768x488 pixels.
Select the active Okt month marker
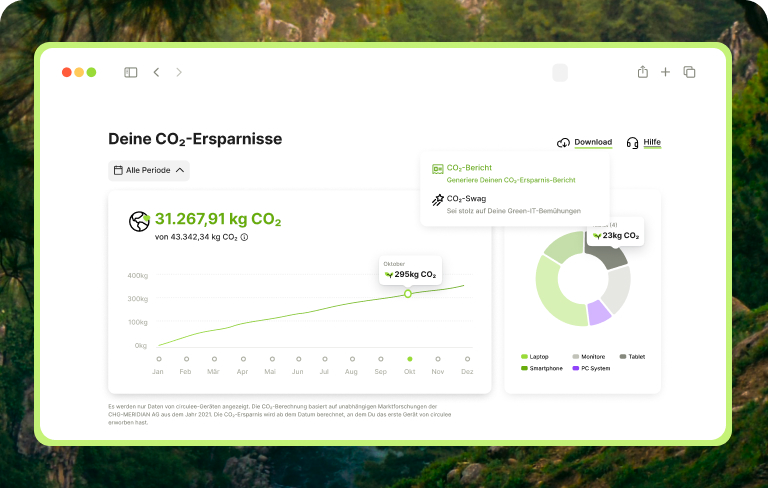[409, 359]
